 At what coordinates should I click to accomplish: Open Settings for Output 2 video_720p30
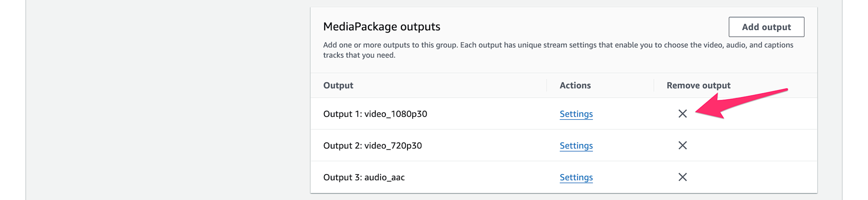576,145
